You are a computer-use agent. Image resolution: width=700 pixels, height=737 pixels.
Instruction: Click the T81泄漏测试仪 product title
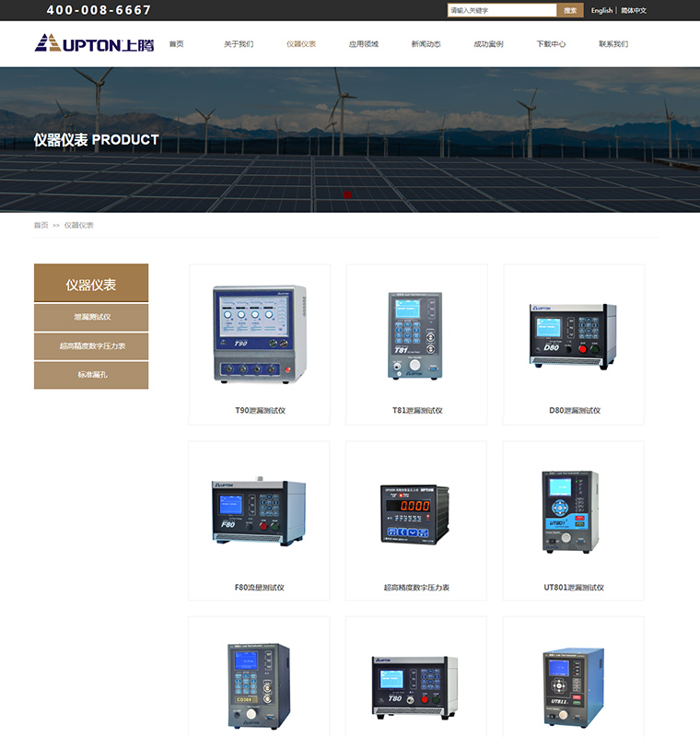point(417,410)
